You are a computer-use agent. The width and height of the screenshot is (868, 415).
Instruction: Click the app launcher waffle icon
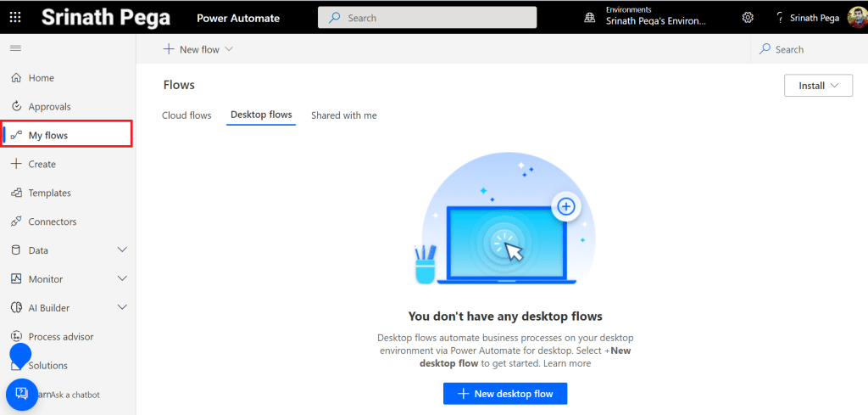(x=17, y=18)
